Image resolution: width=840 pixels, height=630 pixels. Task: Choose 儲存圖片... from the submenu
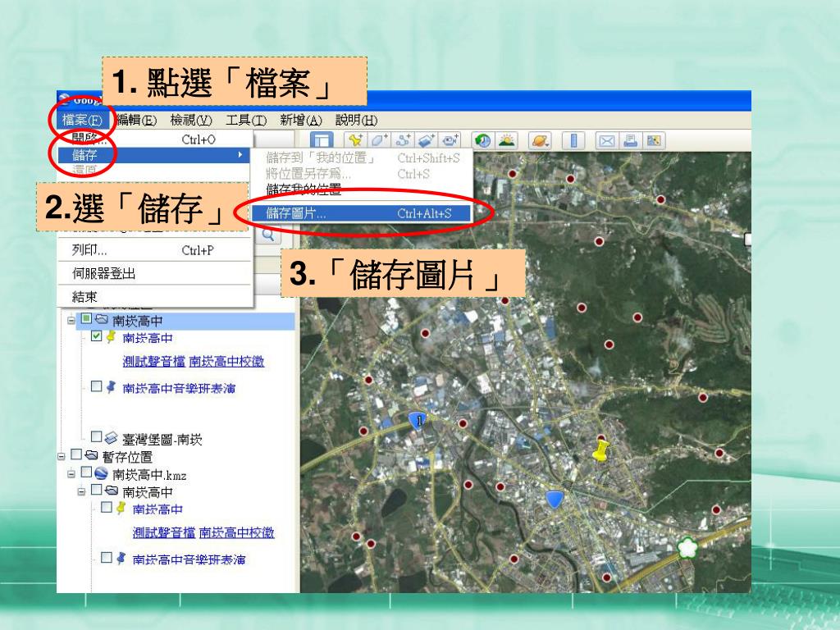(361, 214)
